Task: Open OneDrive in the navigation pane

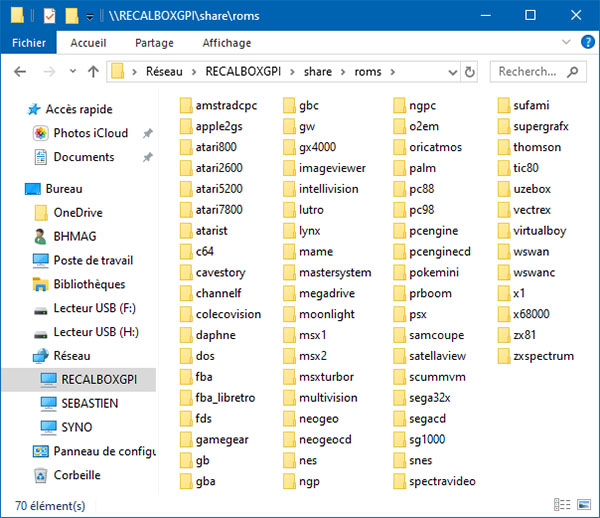Action: pos(78,212)
